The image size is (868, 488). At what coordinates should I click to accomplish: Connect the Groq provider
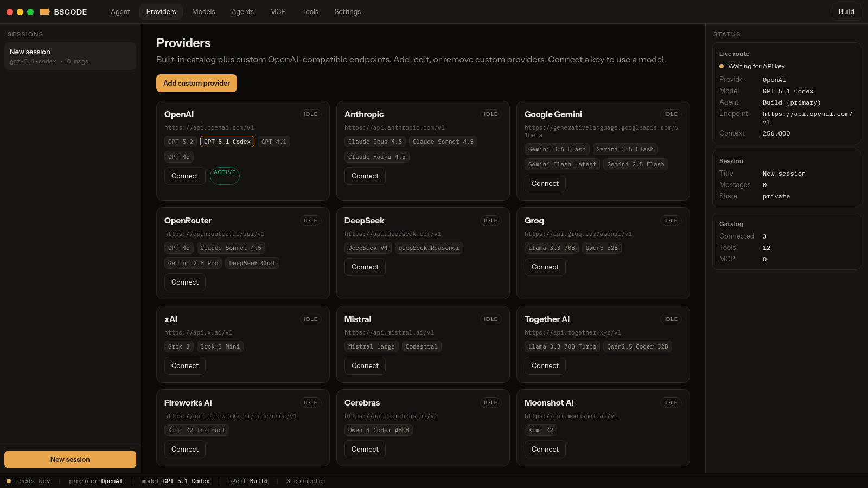545,267
